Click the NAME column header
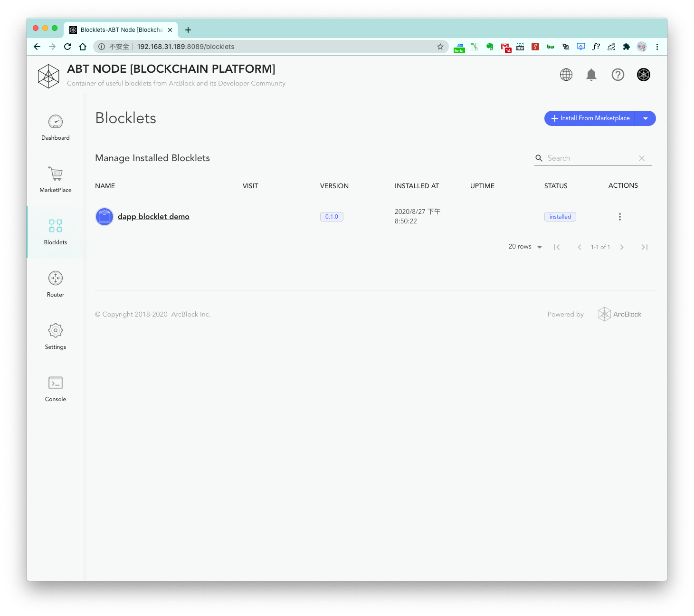Screen dimensions: 694x616 pos(105,186)
